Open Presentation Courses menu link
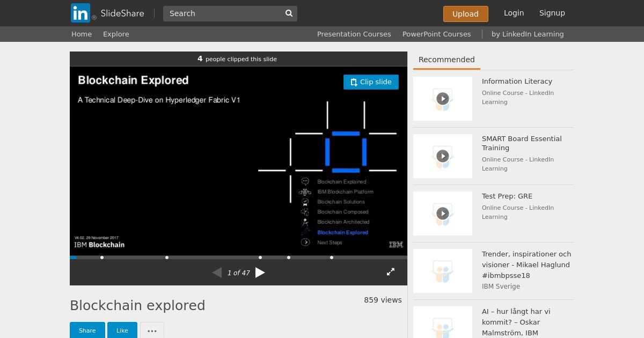Image resolution: width=644 pixels, height=338 pixels. 354,34
